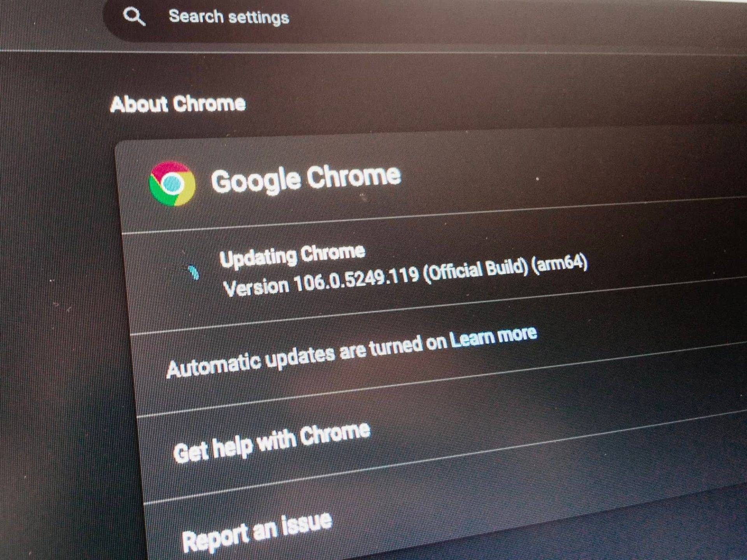The height and width of the screenshot is (560, 747).
Task: Click the word Version in status row
Action: click(256, 288)
